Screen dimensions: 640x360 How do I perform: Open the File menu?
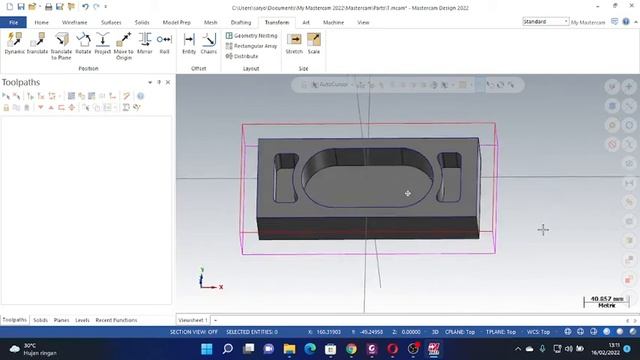tap(13, 22)
